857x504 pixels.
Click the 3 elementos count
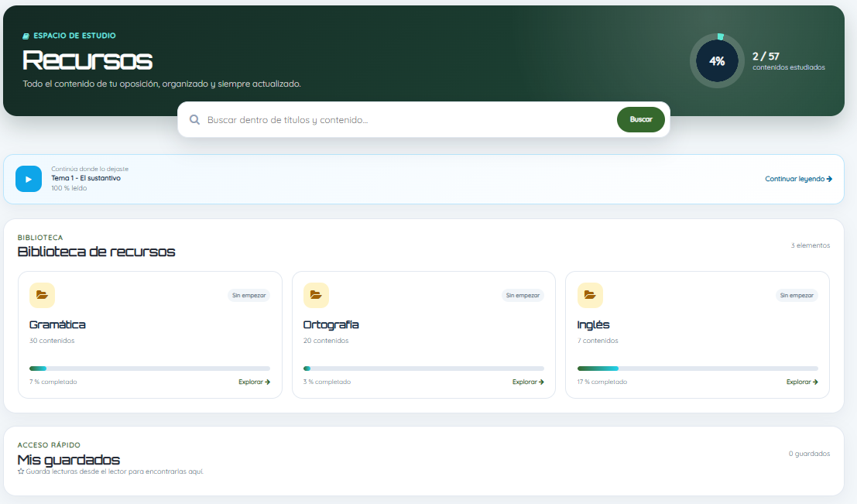(811, 245)
